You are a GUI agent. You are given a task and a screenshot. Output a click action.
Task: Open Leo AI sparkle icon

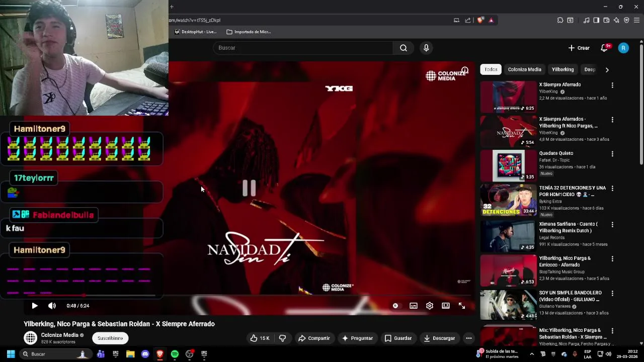pyautogui.click(x=616, y=20)
